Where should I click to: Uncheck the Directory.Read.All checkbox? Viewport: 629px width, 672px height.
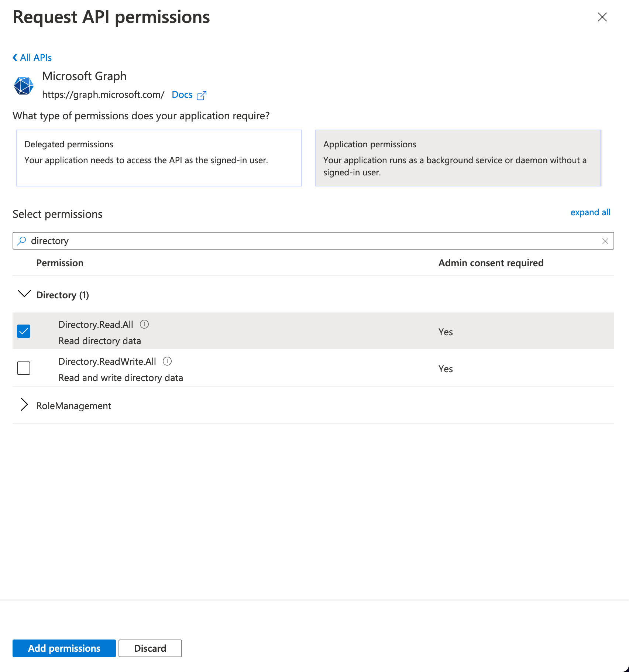(24, 331)
